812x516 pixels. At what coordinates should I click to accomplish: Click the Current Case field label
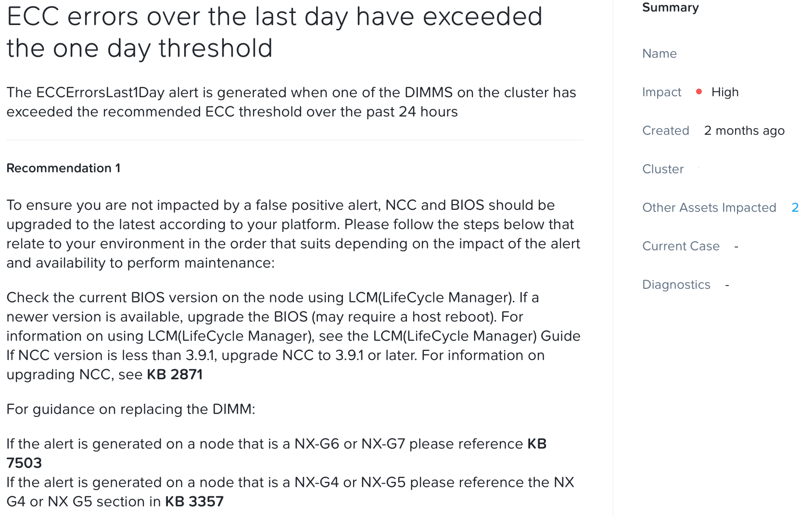pos(681,246)
